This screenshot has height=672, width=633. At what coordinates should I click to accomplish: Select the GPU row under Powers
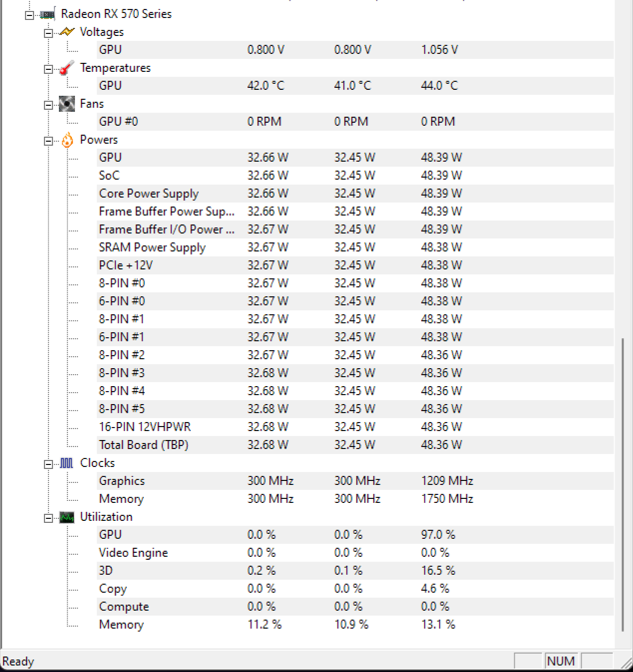[x=355, y=158]
